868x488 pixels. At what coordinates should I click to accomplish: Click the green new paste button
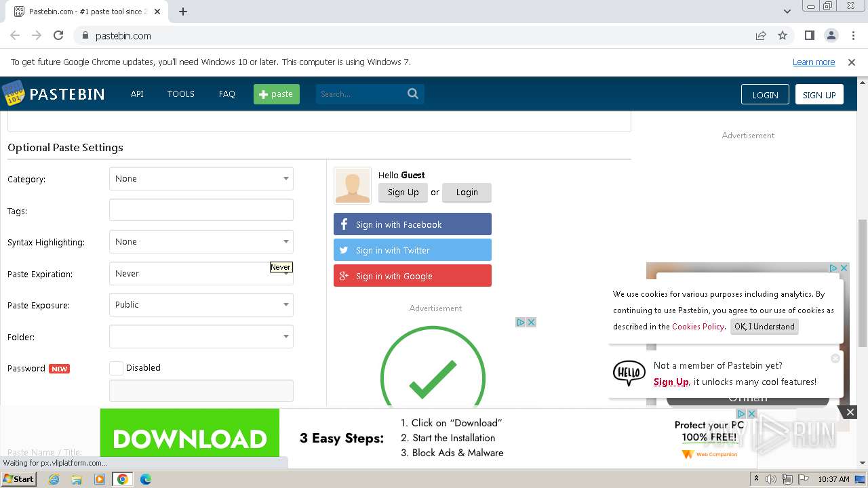pyautogui.click(x=277, y=94)
